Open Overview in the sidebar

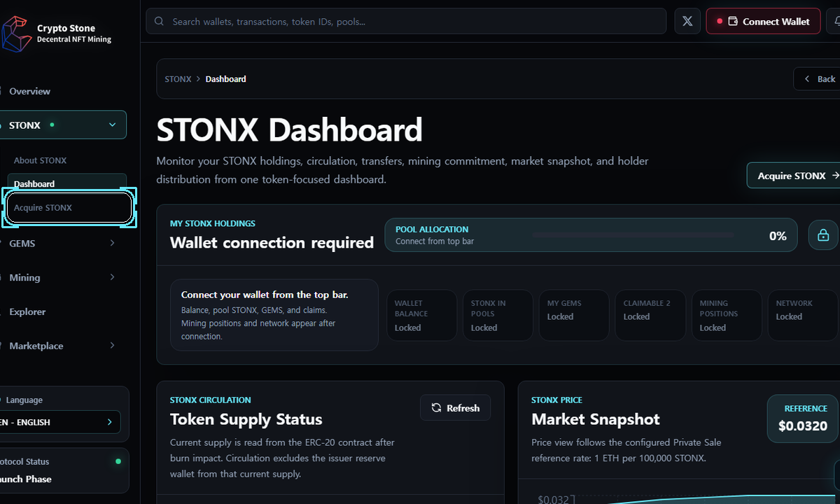coord(29,91)
